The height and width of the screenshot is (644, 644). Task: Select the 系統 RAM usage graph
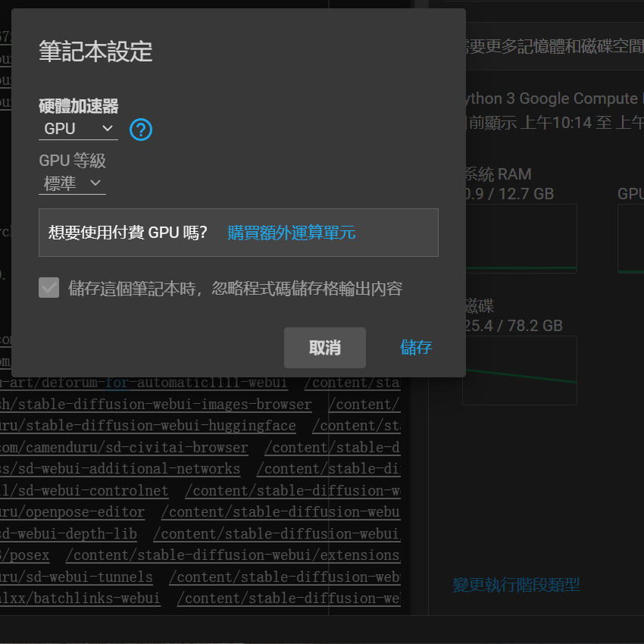[x=520, y=239]
